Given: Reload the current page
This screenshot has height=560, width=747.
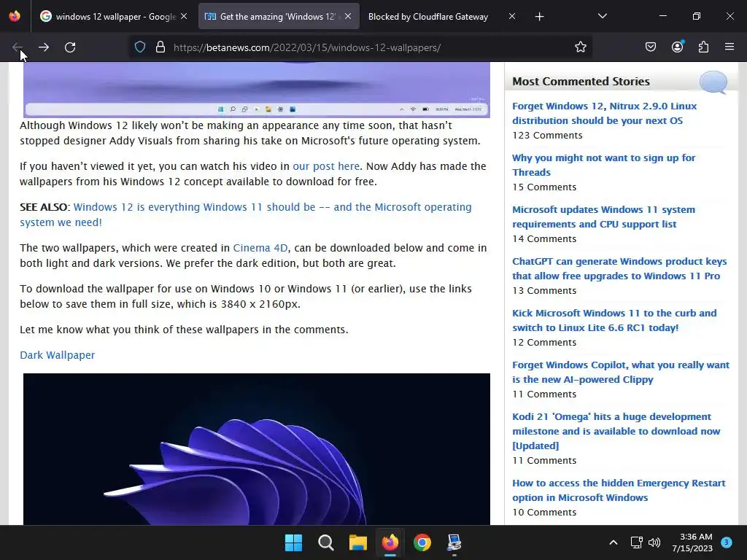Looking at the screenshot, I should pyautogui.click(x=70, y=47).
